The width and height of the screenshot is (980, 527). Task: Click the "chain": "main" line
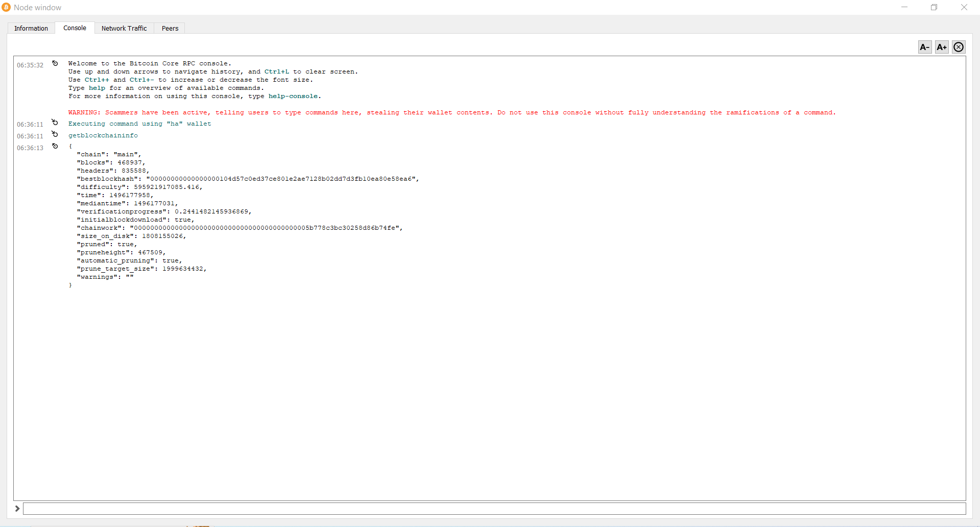click(109, 154)
